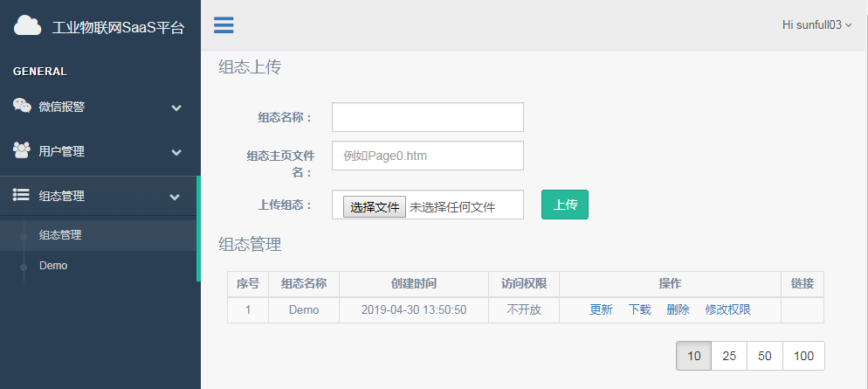Screen dimensions: 868x389
Task: Click the 选择文件 choose file button
Action: click(x=375, y=206)
